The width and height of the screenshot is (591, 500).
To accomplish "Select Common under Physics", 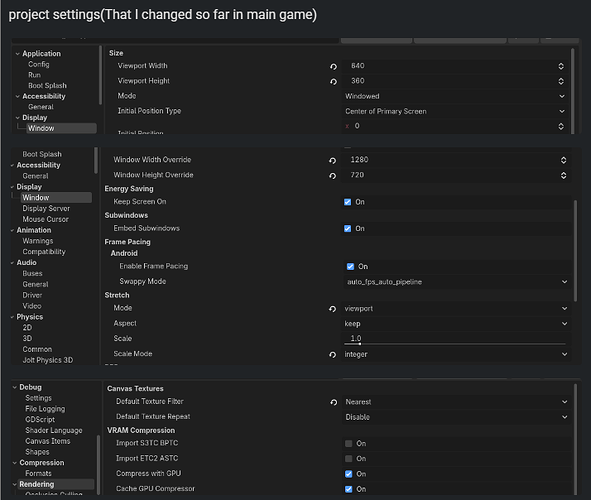I will pos(37,349).
